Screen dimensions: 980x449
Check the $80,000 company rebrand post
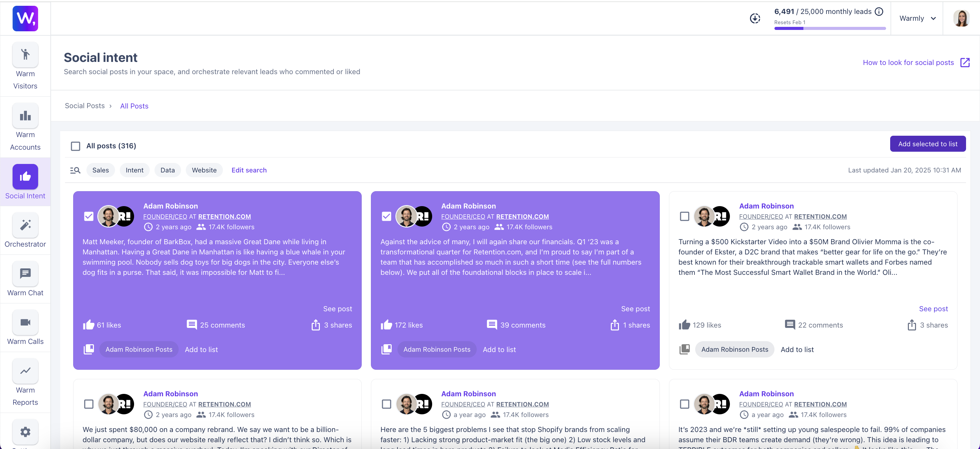(88, 404)
